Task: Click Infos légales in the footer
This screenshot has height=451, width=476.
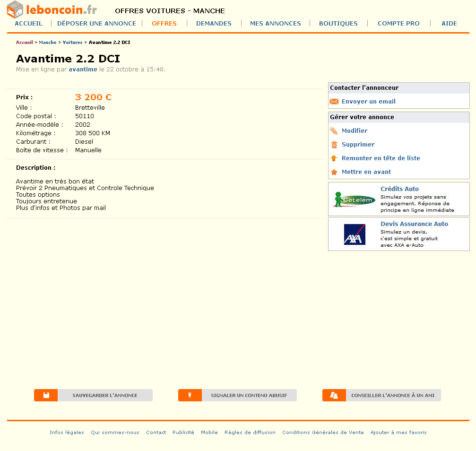Action: coord(67,432)
